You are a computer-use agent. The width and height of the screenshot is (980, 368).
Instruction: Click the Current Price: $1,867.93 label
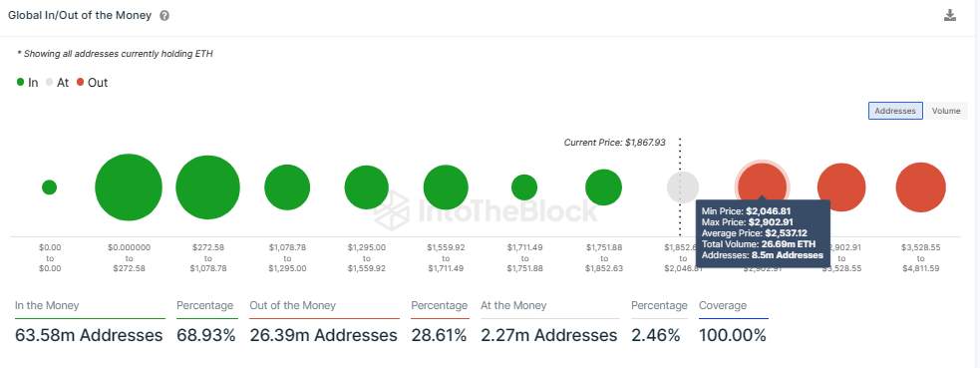pyautogui.click(x=614, y=143)
